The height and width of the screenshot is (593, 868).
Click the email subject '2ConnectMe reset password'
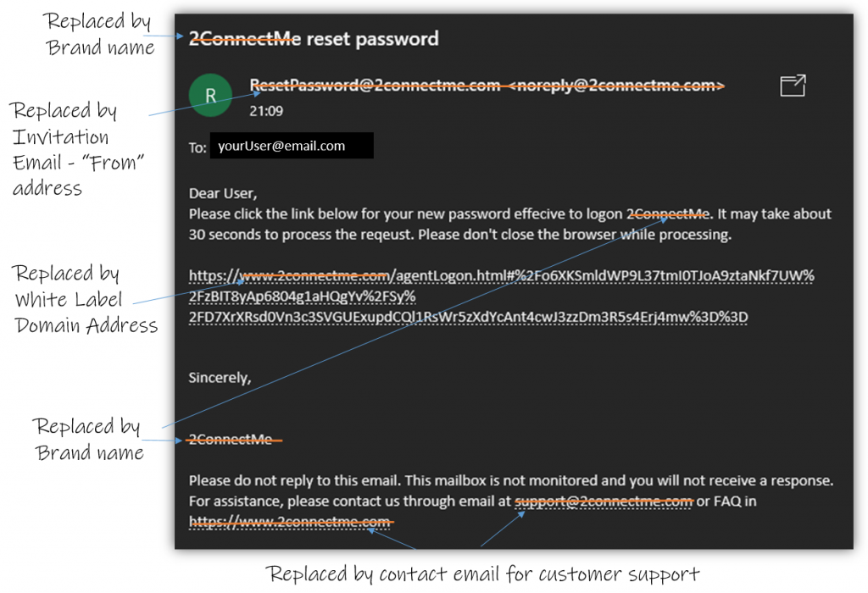314,39
